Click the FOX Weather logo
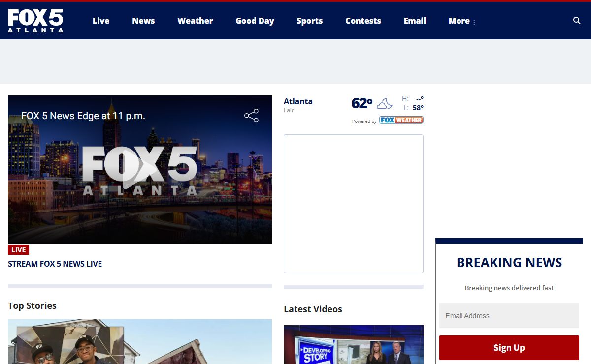 [x=401, y=120]
